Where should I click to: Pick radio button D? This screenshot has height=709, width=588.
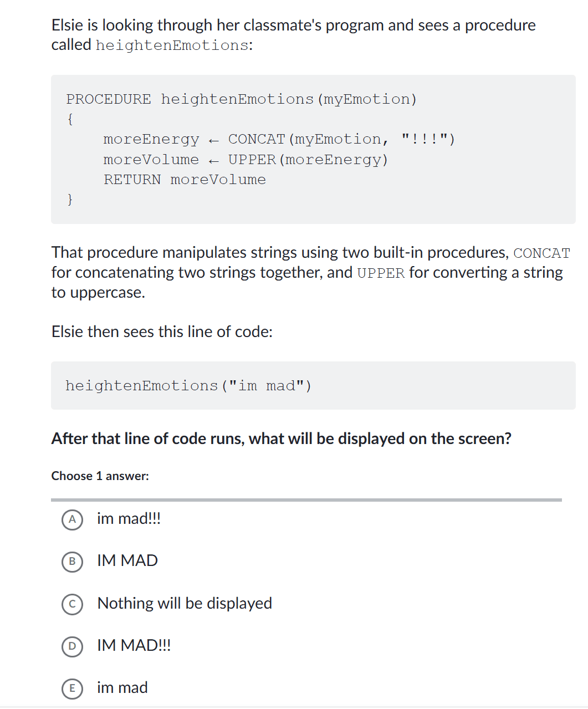(72, 646)
